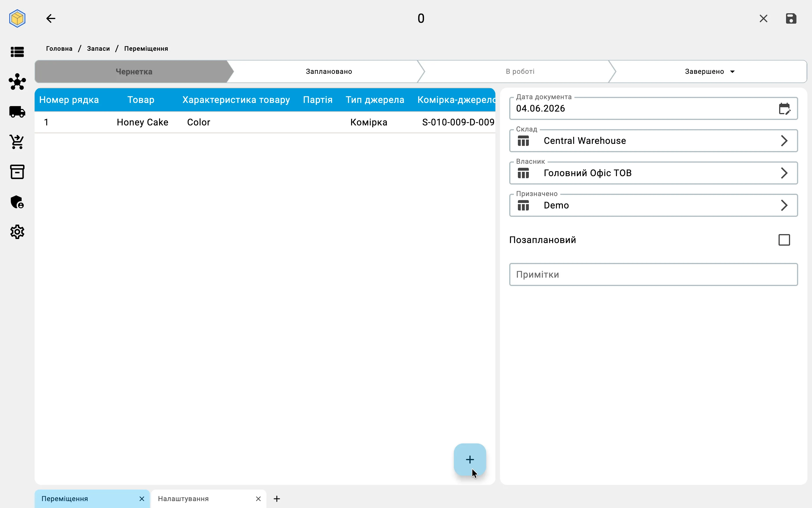Open the calendar picker for document date
This screenshot has height=508, width=812.
pyautogui.click(x=784, y=108)
